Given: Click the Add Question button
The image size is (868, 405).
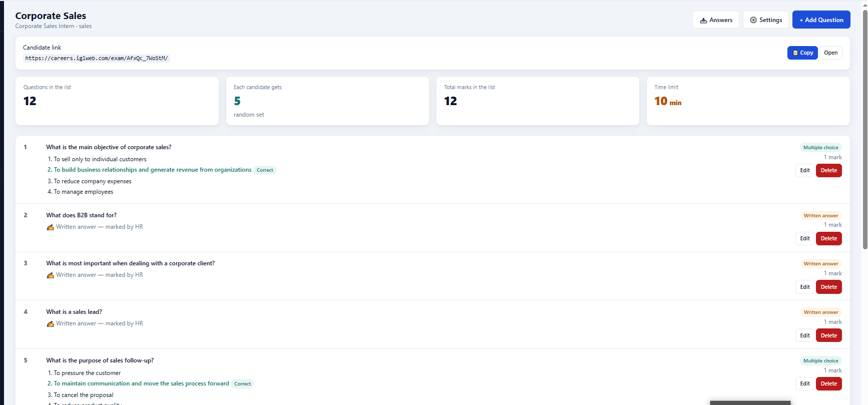Looking at the screenshot, I should pos(821,20).
